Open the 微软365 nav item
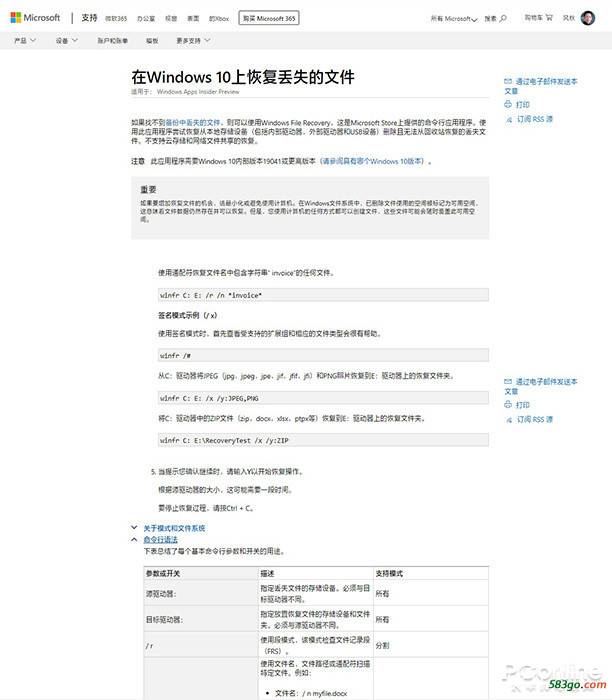Screen dimensions: 612x700 [x=116, y=19]
